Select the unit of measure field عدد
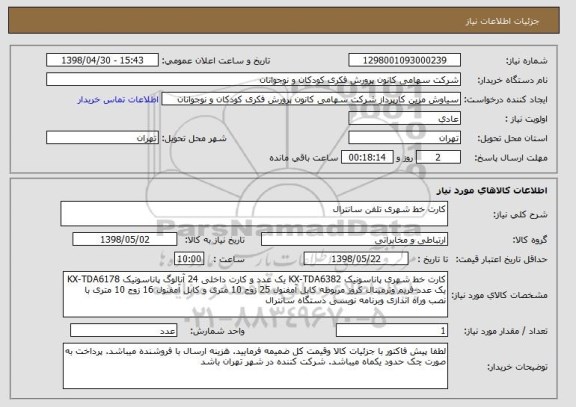Screen dimensions: 576x407 (x=123, y=331)
